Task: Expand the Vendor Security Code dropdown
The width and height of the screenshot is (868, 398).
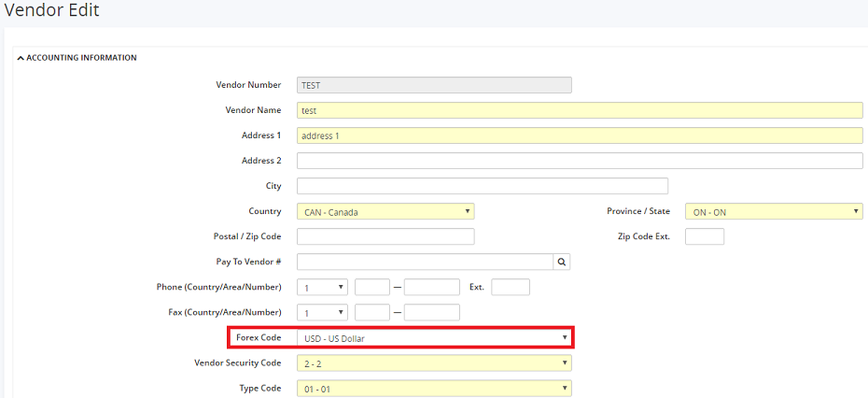Action: point(433,363)
